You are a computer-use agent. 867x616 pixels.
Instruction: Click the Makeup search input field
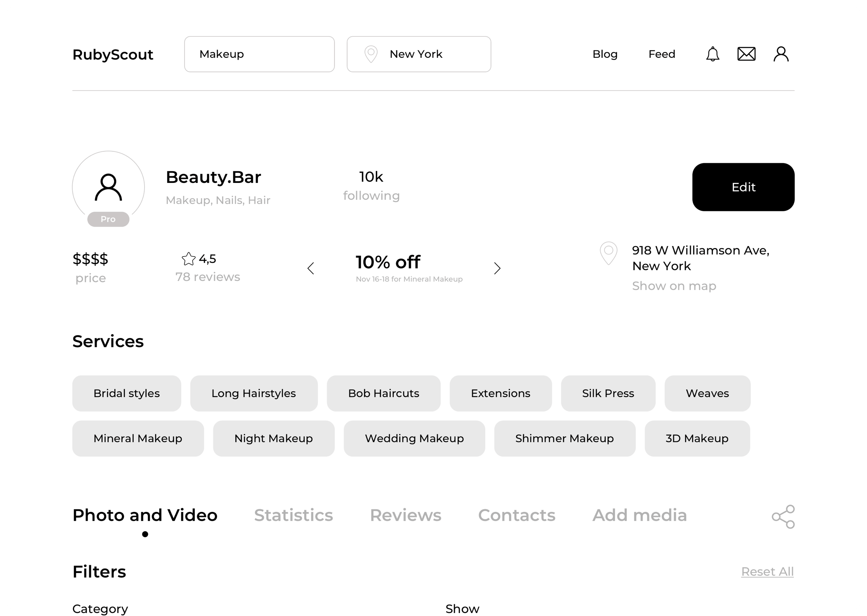(x=259, y=54)
